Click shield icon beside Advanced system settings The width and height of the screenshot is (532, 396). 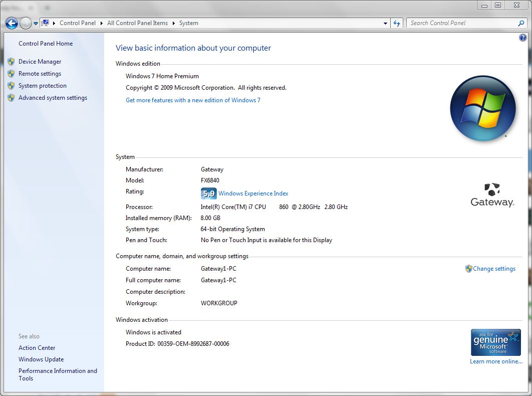click(x=11, y=98)
